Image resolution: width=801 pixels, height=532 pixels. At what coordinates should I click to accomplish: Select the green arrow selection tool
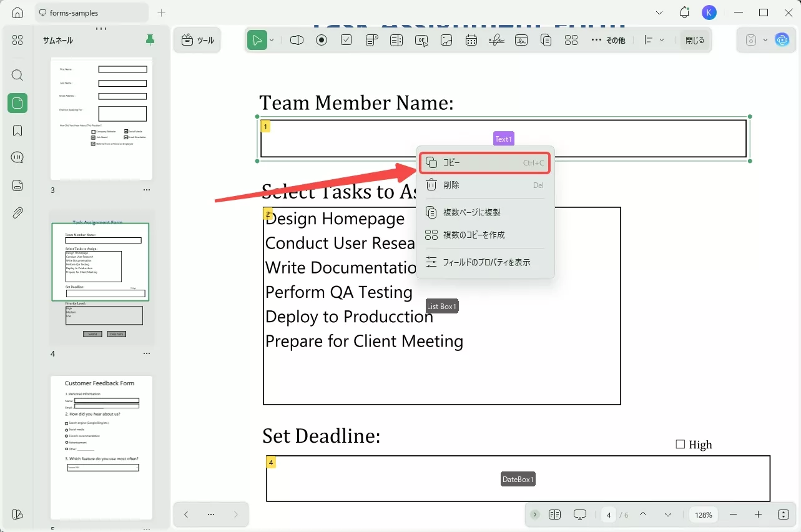click(257, 40)
